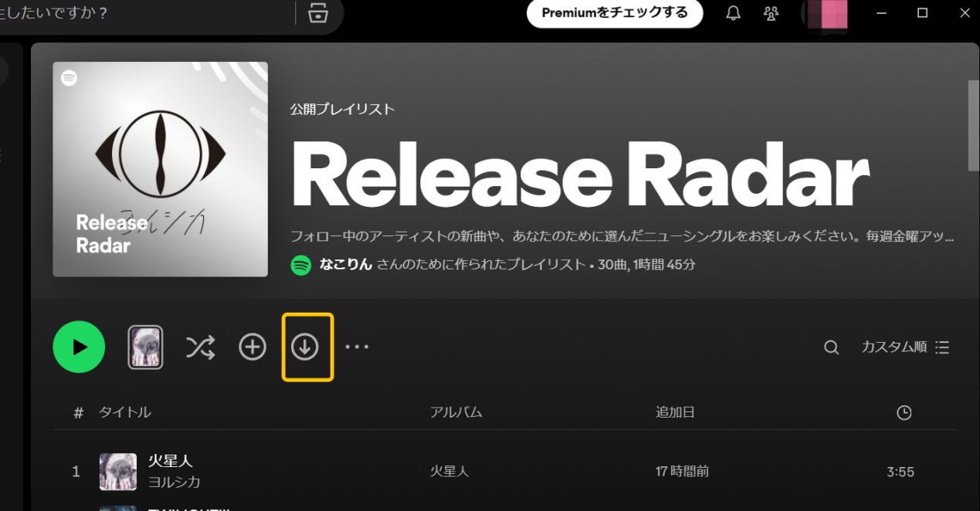Screen dimensions: 980x511
Task: Click the Release Radar playlist title
Action: pos(580,174)
